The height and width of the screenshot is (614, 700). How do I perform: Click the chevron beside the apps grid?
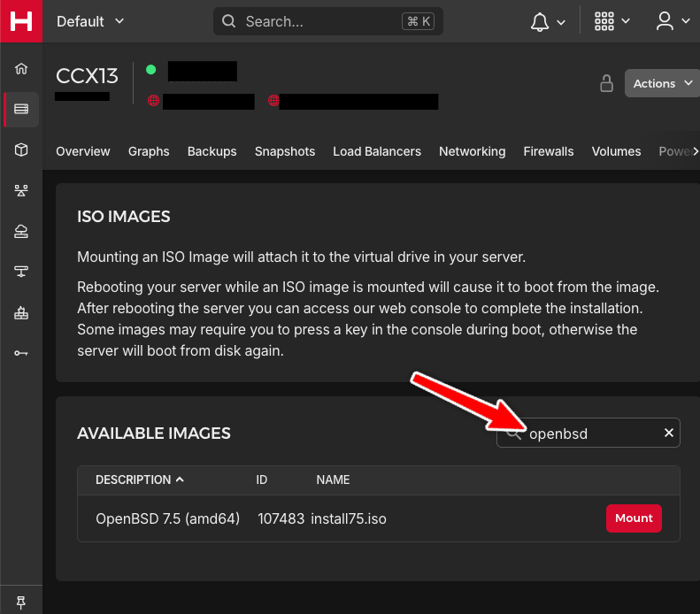point(626,21)
